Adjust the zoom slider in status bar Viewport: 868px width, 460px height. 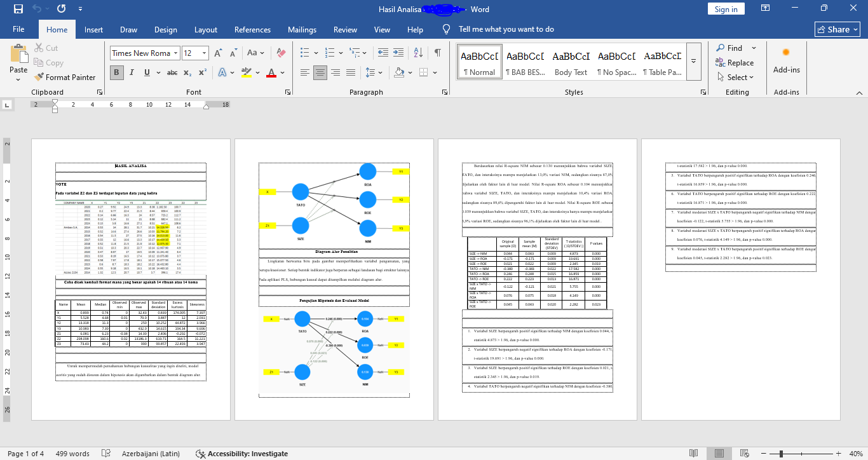pos(781,454)
